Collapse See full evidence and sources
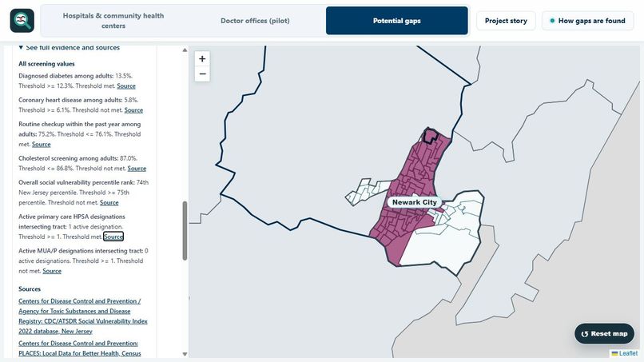This screenshot has height=362, width=644. (69, 48)
